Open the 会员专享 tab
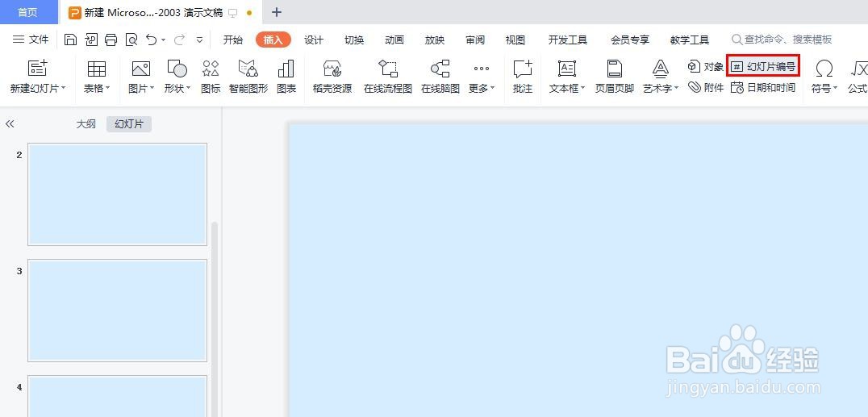The width and height of the screenshot is (868, 417). coord(629,40)
